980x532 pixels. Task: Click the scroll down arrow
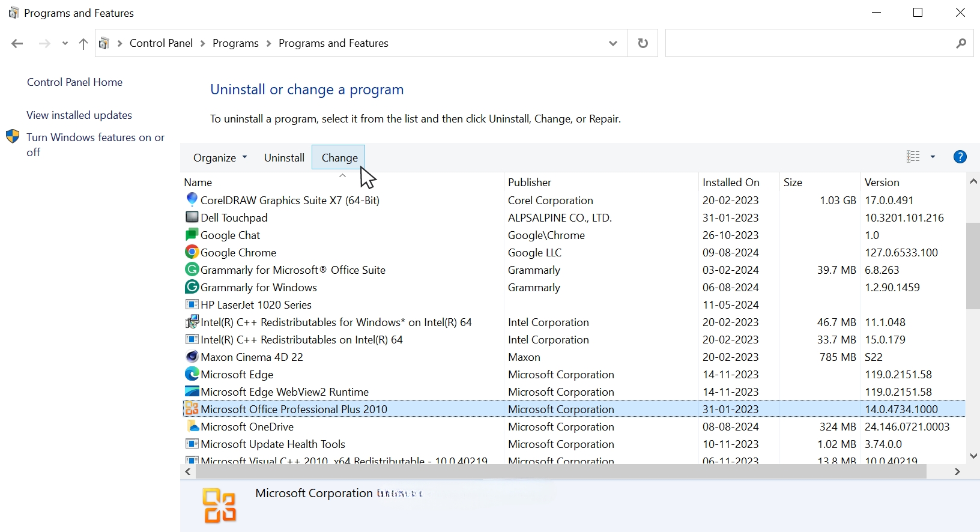coord(973,456)
